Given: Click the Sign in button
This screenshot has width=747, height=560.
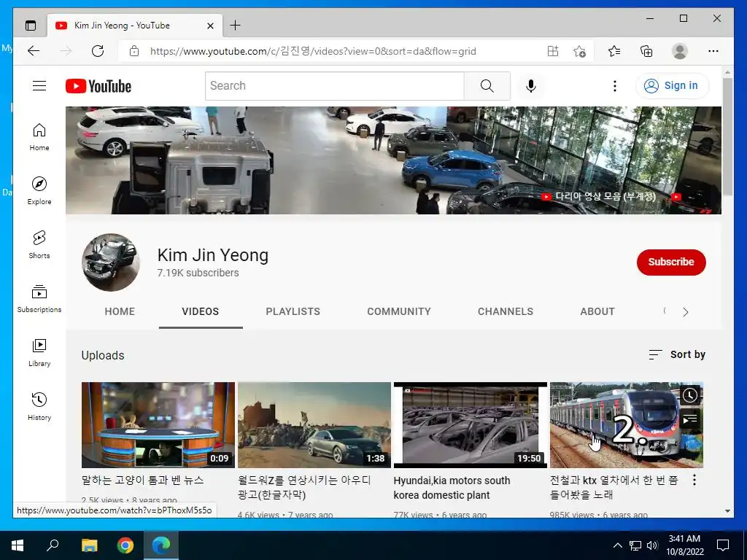Looking at the screenshot, I should click(x=672, y=86).
